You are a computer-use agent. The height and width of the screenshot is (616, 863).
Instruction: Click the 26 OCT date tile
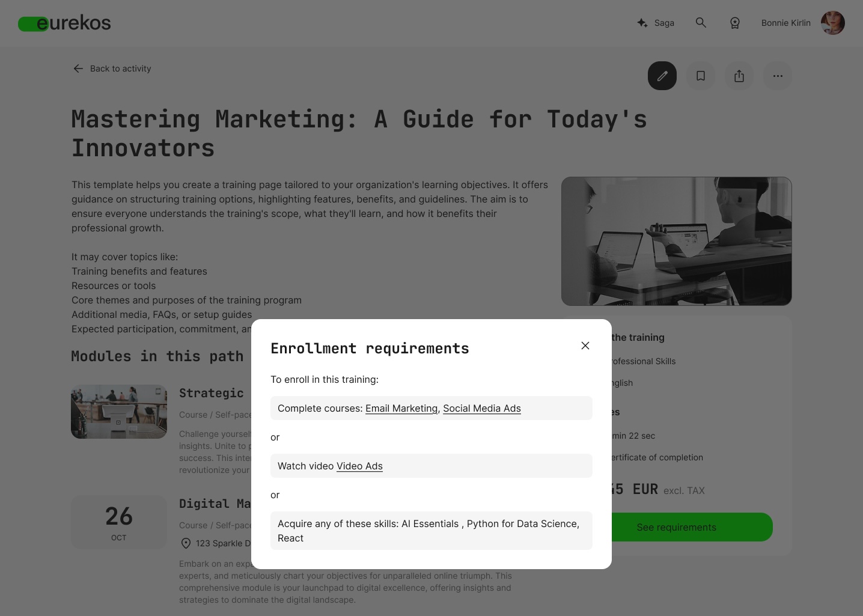[x=119, y=522]
